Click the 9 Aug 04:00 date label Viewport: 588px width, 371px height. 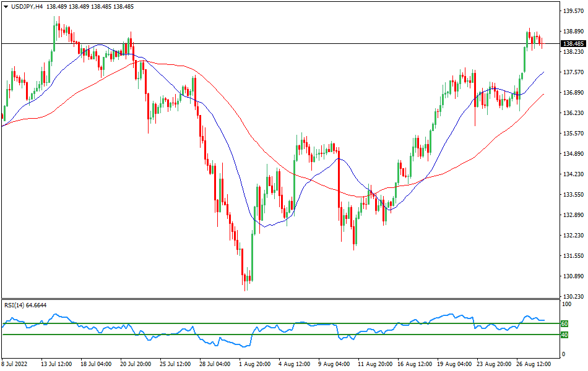[x=335, y=365]
